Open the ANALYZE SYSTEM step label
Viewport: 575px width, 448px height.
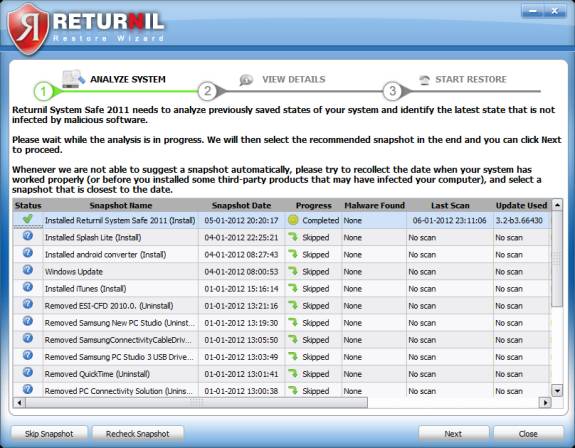tap(128, 79)
